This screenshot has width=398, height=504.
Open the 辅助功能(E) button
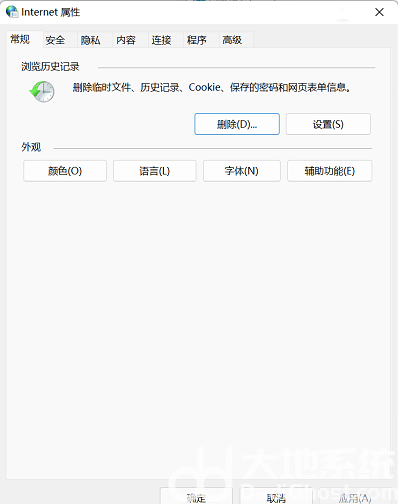pyautogui.click(x=330, y=171)
